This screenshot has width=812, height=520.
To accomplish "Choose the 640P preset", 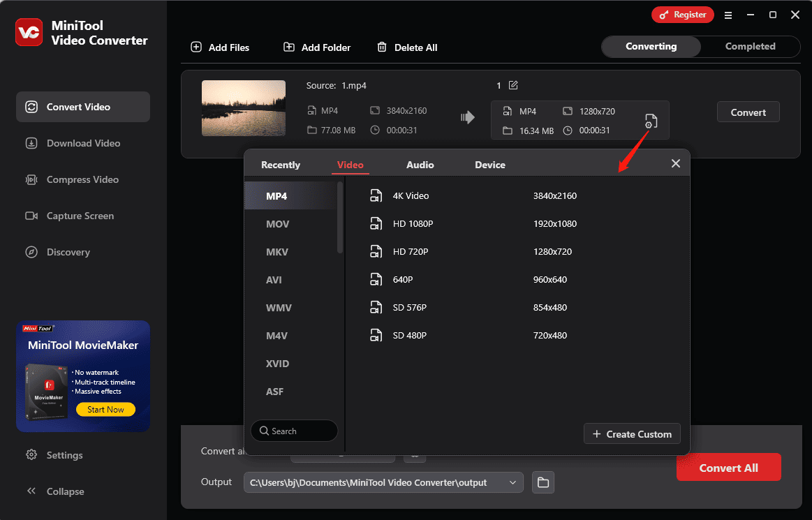I will (x=518, y=280).
